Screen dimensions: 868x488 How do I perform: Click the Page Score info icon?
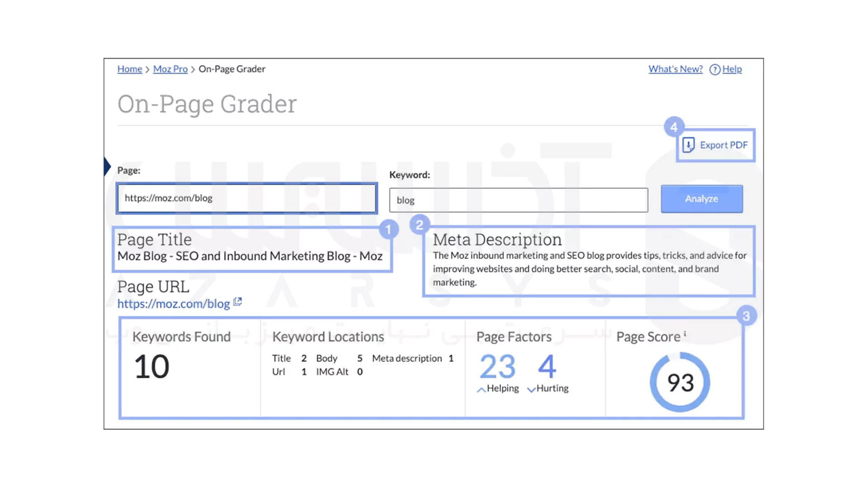685,334
